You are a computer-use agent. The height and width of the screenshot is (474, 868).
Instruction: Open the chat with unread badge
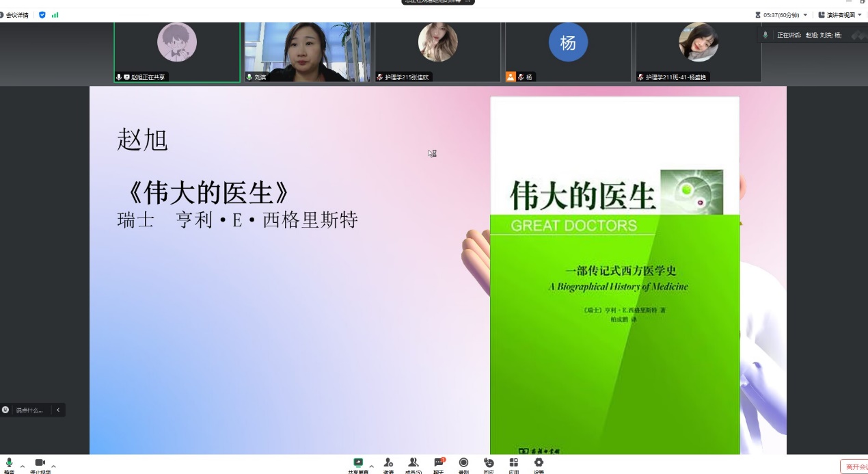[438, 463]
